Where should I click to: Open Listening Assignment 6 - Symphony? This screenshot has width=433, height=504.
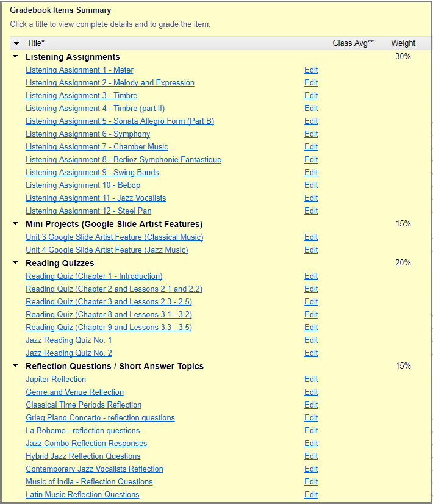pos(88,134)
